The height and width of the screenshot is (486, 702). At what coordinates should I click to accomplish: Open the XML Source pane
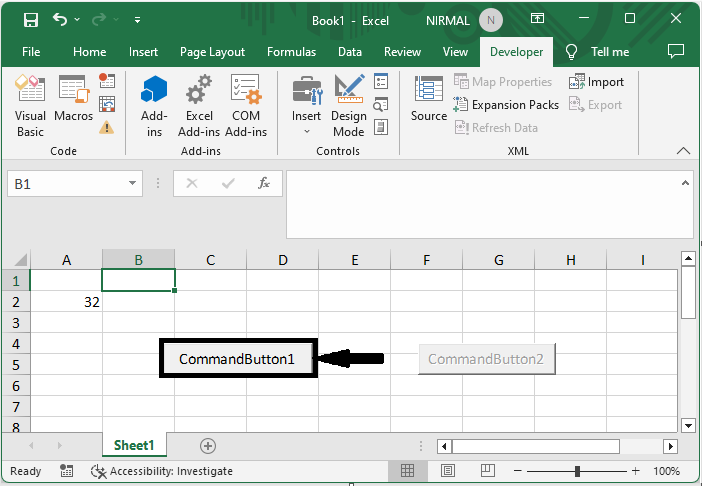pyautogui.click(x=428, y=100)
